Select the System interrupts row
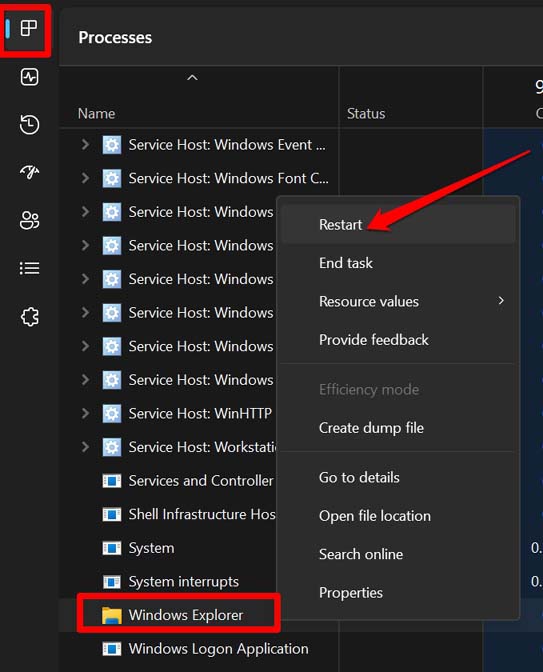 tap(183, 582)
